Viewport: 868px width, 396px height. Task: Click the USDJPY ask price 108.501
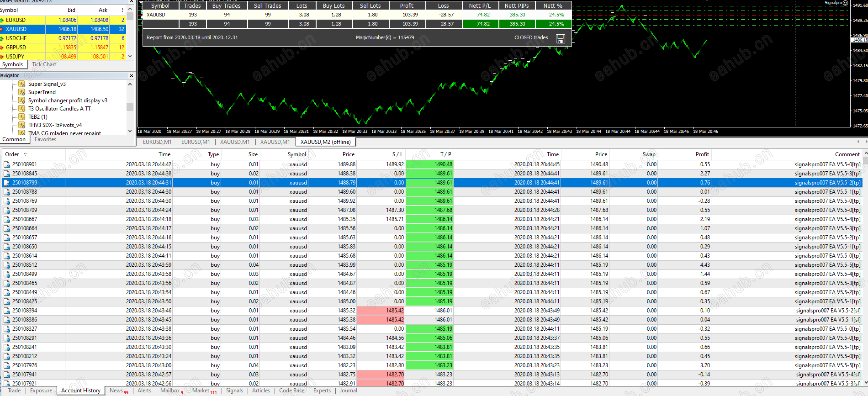tap(100, 57)
